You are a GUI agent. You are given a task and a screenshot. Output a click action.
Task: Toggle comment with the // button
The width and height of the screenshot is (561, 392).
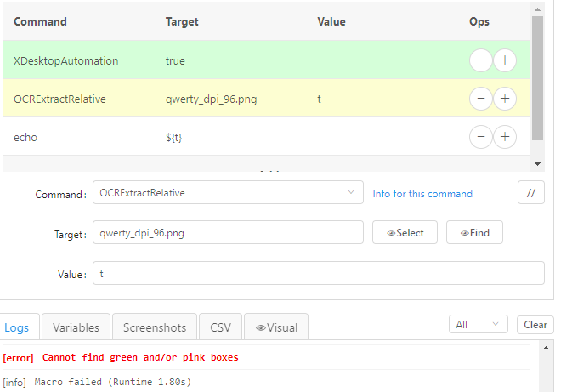pos(531,193)
